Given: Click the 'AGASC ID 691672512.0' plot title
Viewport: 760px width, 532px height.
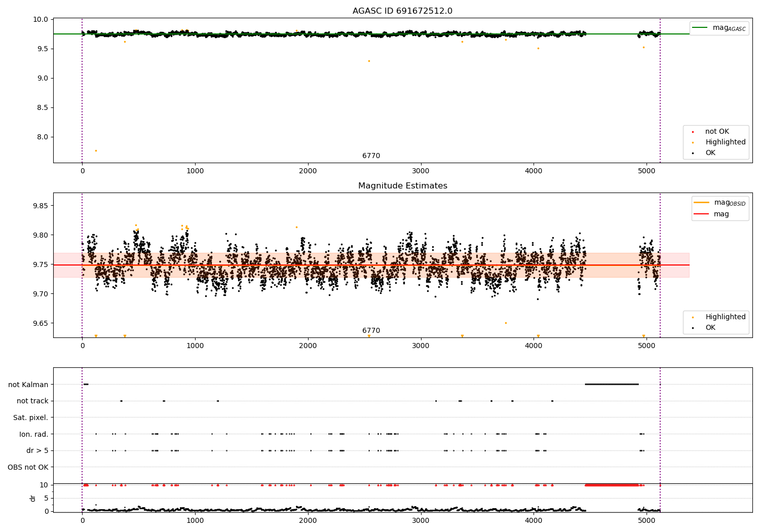Looking at the screenshot, I should [x=402, y=11].
